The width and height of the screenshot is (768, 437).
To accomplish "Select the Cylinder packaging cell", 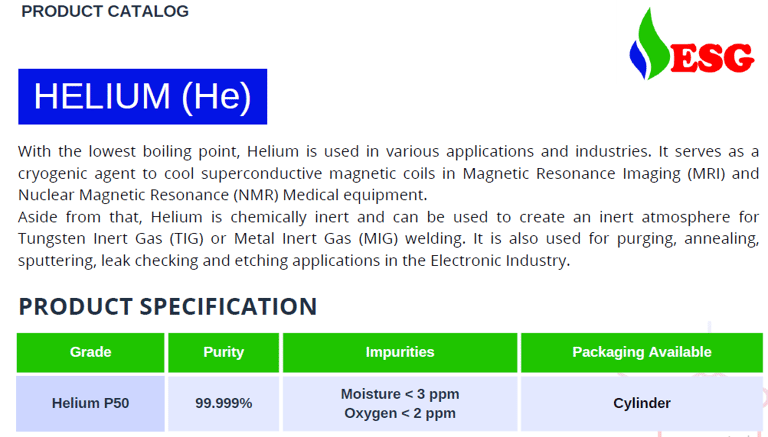I will tap(642, 403).
